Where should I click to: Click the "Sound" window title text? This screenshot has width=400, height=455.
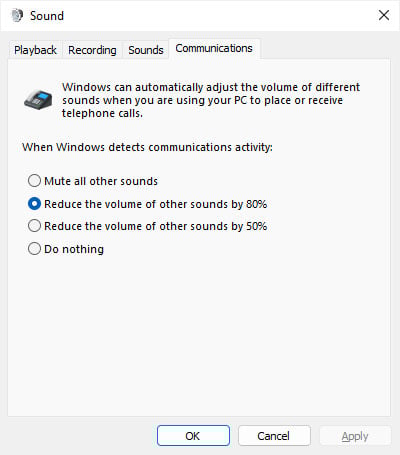pyautogui.click(x=47, y=16)
